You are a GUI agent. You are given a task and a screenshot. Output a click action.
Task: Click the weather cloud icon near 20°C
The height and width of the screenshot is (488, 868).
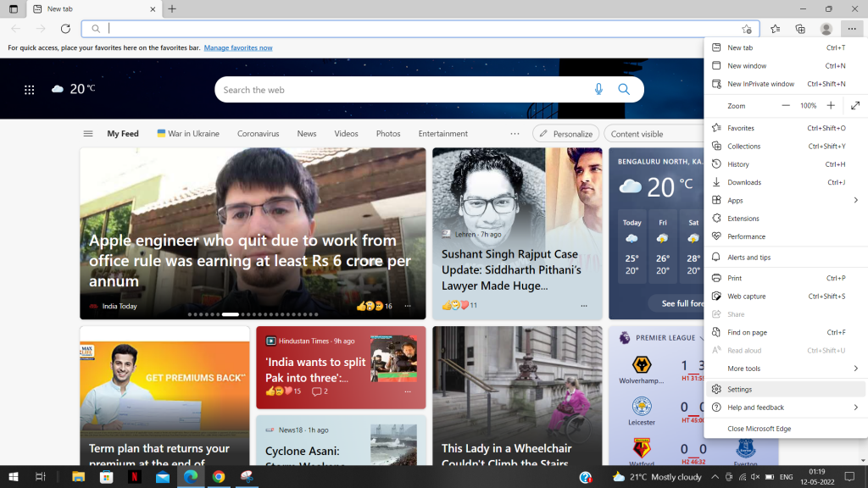click(57, 87)
